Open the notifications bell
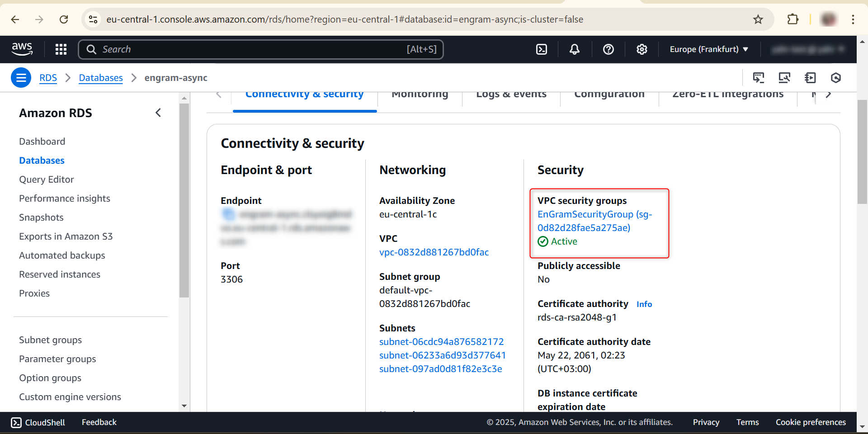868x434 pixels. [x=575, y=49]
